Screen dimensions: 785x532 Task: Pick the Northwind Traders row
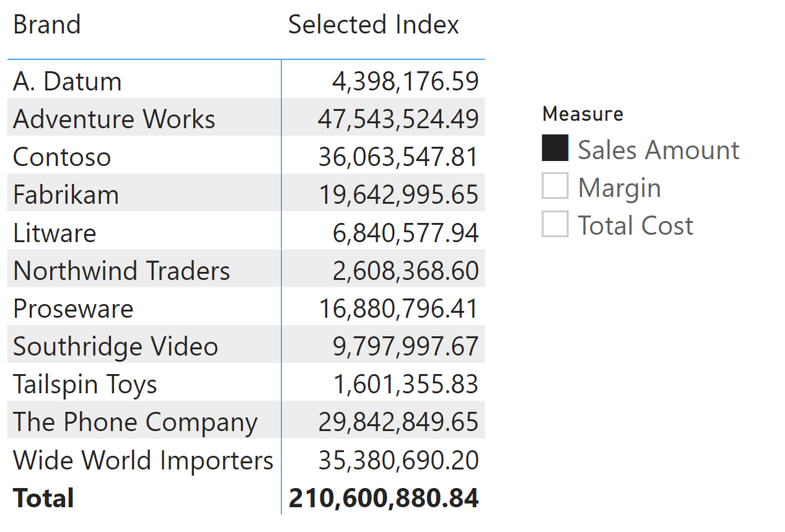pos(246,270)
